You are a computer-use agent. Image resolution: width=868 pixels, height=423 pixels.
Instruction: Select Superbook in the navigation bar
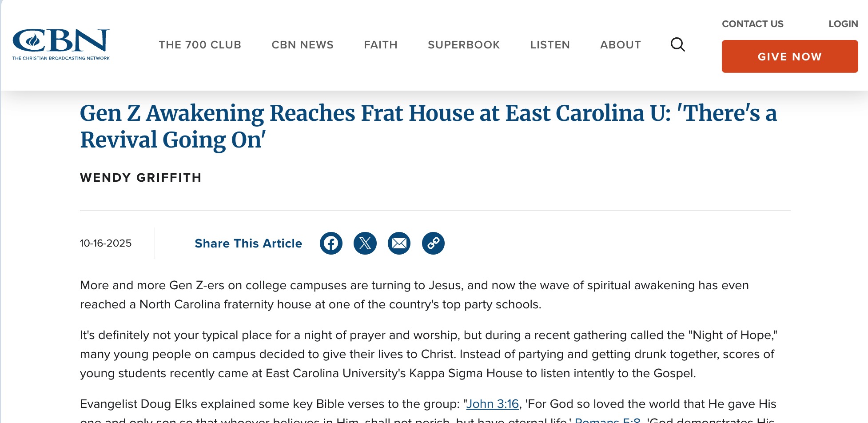pyautogui.click(x=464, y=45)
